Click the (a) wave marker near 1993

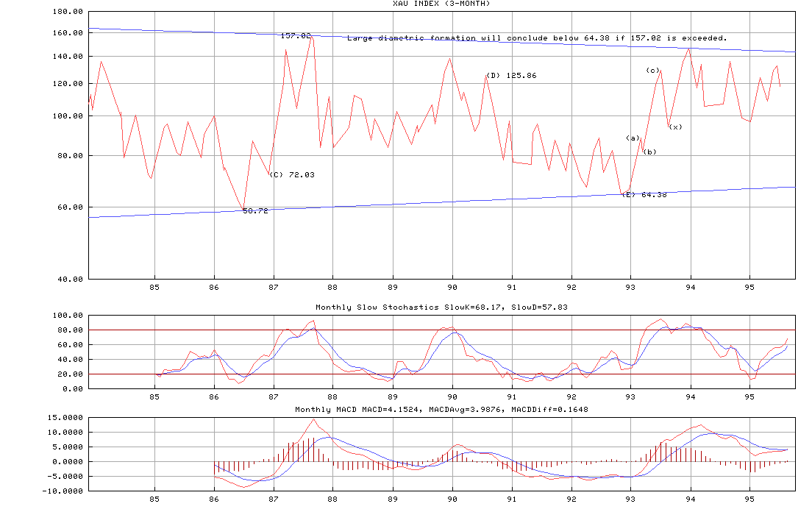point(633,138)
